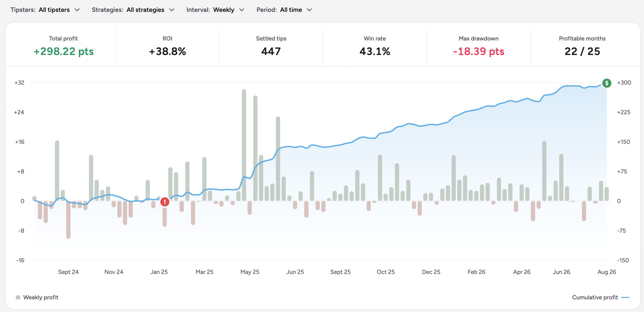Click the deepest red weekly loss bar
Viewport: 644px width, 312px height.
point(68,220)
